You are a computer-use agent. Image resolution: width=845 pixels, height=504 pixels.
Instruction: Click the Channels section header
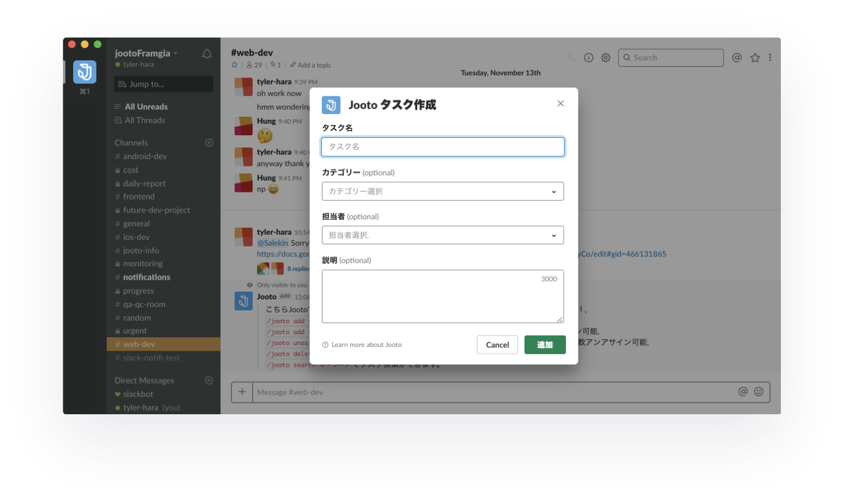(131, 143)
